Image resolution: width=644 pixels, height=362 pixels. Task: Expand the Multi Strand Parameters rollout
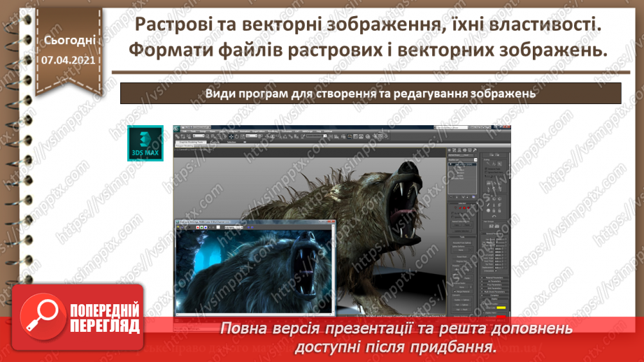coord(494,292)
